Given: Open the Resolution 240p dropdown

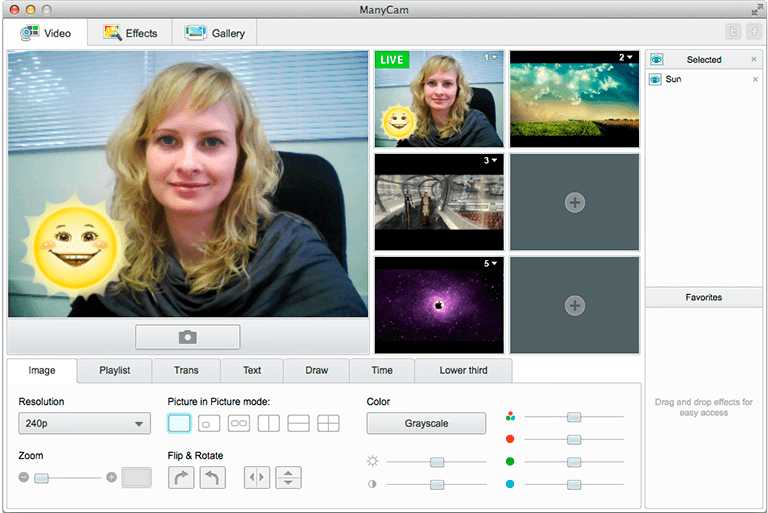Looking at the screenshot, I should click(x=84, y=423).
